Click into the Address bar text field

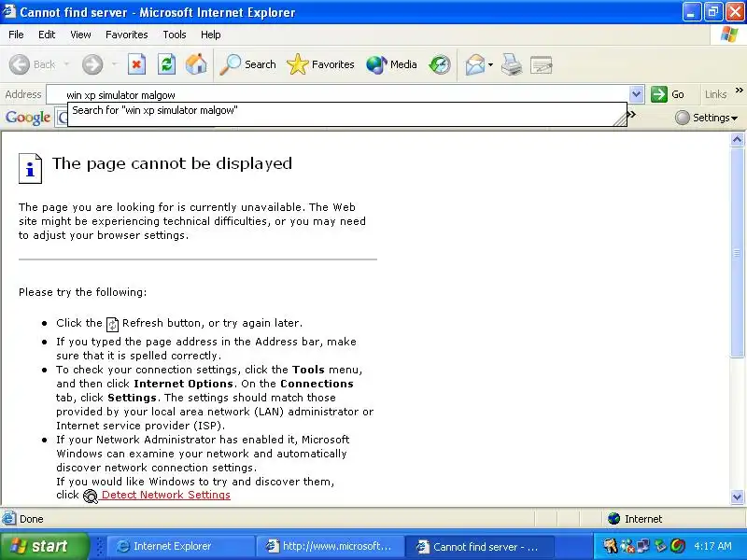[x=338, y=95]
